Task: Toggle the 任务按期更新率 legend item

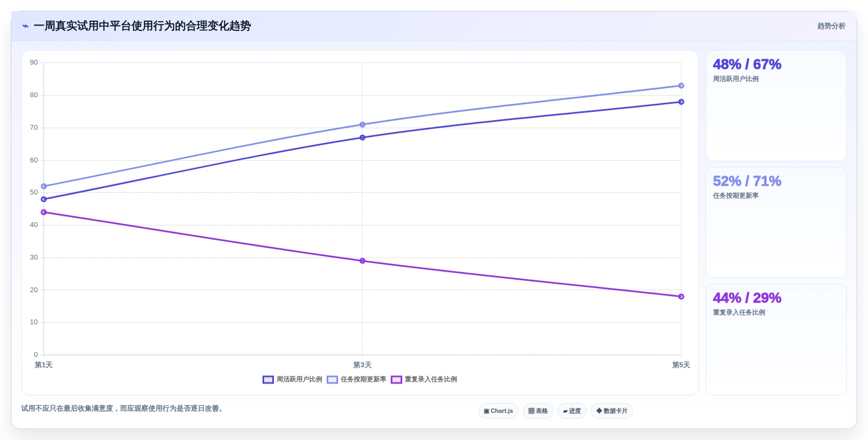Action: [357, 380]
